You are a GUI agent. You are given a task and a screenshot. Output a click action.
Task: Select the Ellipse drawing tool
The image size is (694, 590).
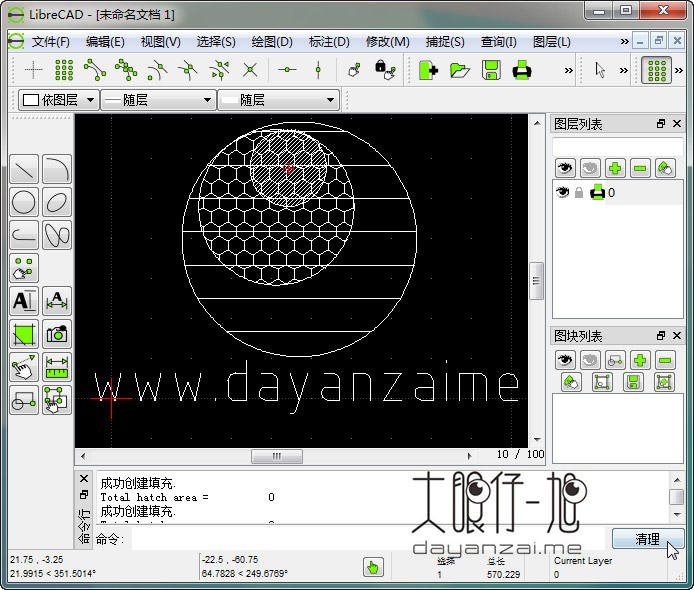click(x=57, y=202)
